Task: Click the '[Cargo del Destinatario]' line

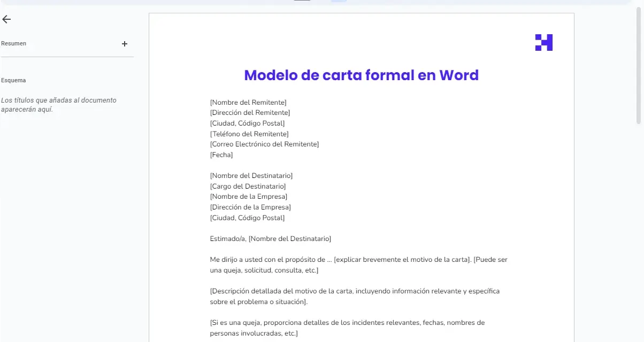Action: (248, 186)
